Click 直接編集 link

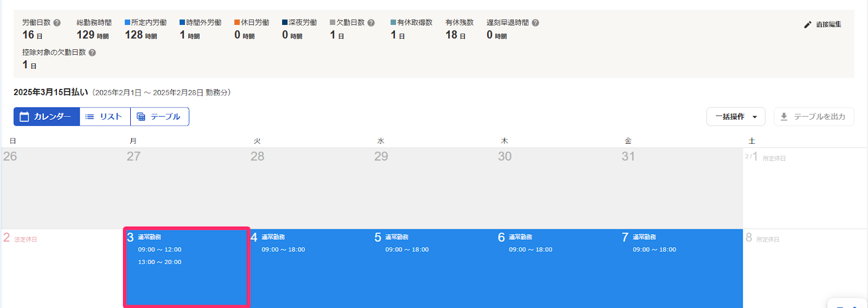[x=823, y=24]
